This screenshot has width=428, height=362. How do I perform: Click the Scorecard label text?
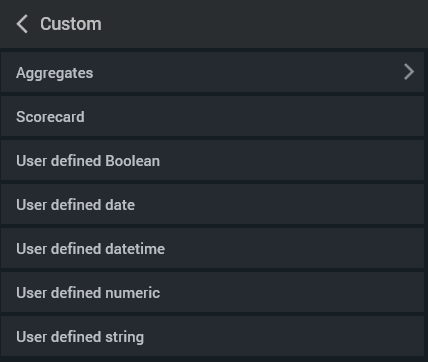[x=50, y=117]
